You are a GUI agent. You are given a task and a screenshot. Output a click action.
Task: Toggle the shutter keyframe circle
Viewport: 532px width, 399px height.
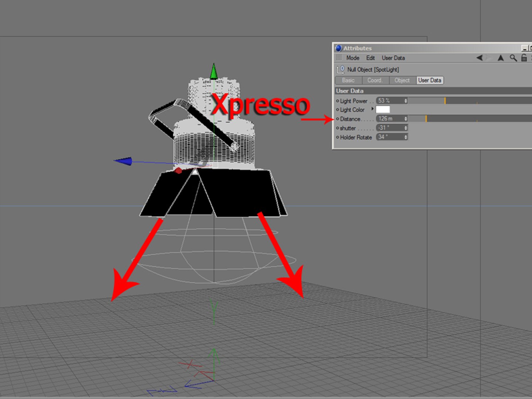[x=337, y=128]
